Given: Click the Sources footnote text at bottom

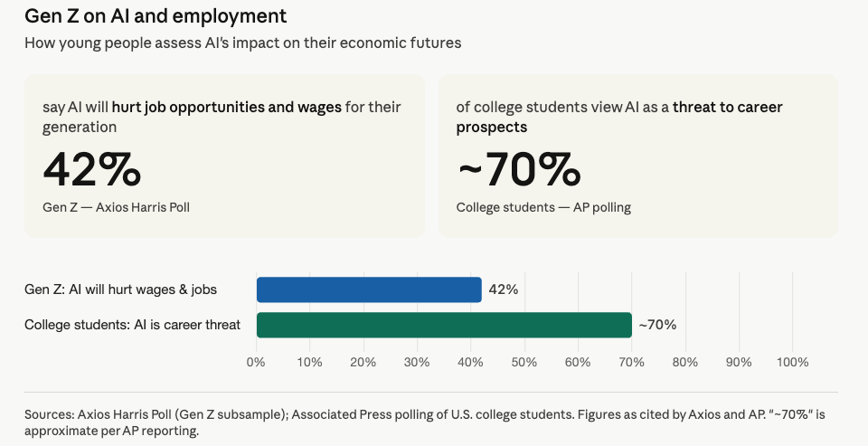Looking at the screenshot, I should [x=425, y=422].
